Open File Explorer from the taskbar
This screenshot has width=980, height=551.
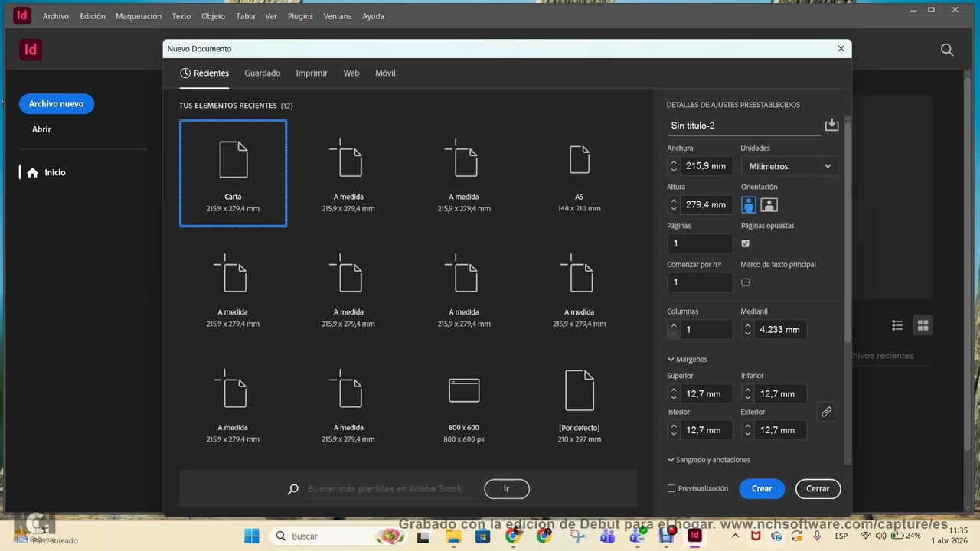click(x=453, y=536)
